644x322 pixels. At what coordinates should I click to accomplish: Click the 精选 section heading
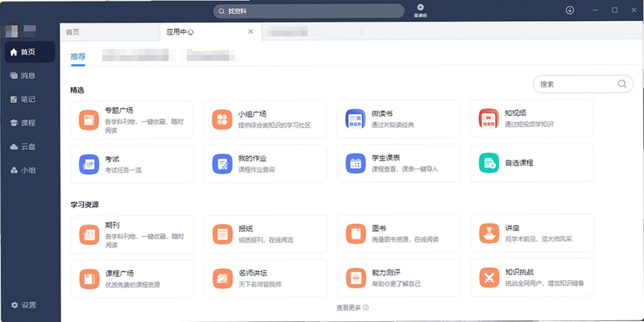tap(77, 90)
